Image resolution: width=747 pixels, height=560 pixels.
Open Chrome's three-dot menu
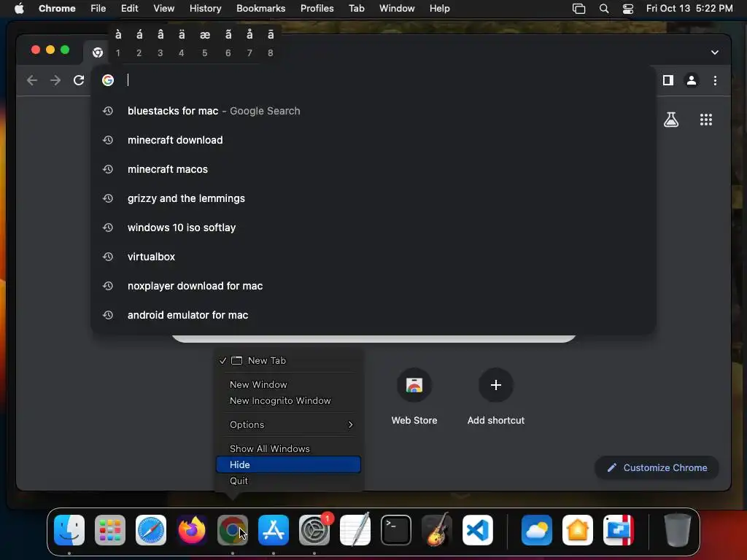[x=715, y=80]
